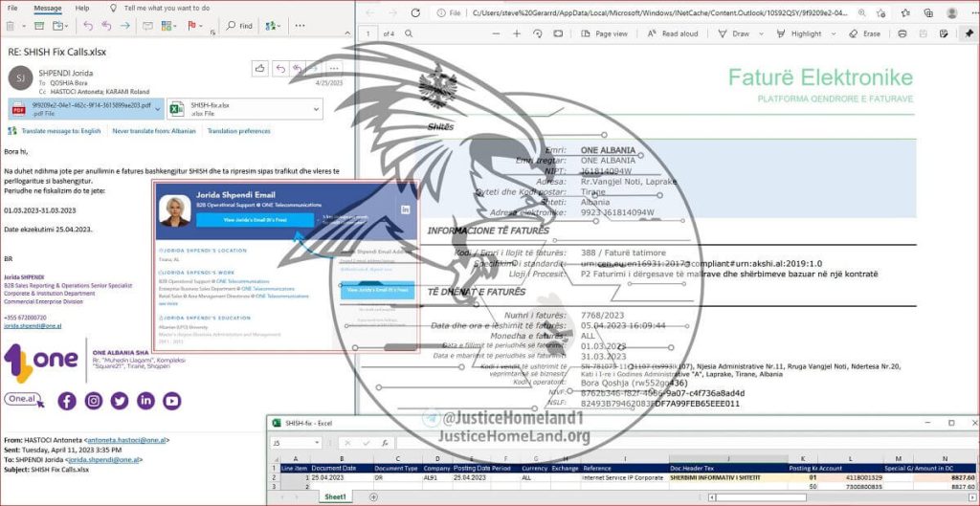The width and height of the screenshot is (980, 506).
Task: Click the Find search tool in Outlook ribbon
Action: [240, 26]
